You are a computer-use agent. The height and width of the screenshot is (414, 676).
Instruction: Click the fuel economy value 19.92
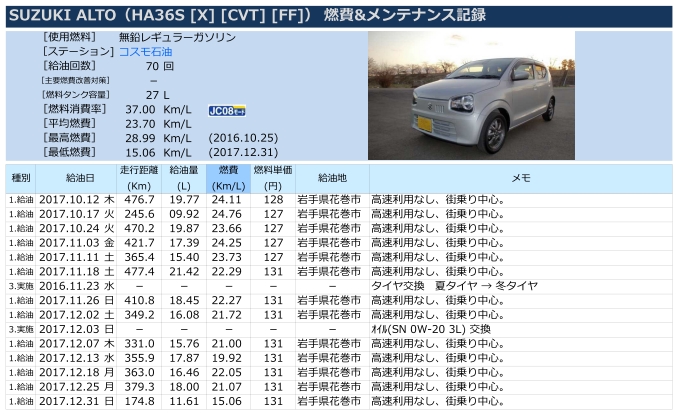coord(226,358)
